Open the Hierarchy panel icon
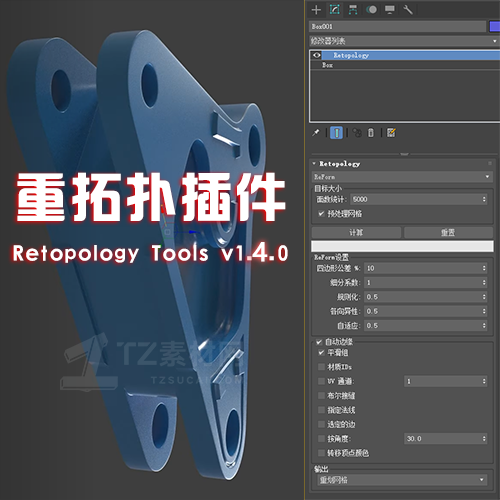The height and width of the screenshot is (500, 500). [x=353, y=10]
